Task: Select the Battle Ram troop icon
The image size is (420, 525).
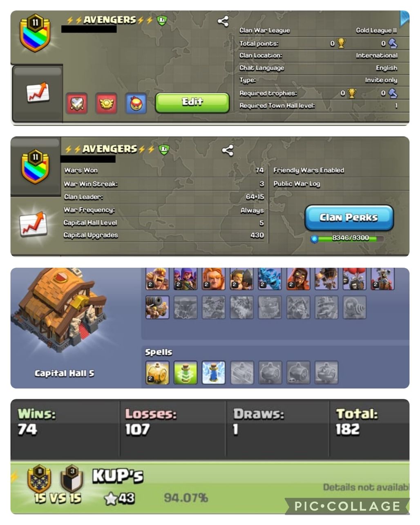Action: point(241,279)
